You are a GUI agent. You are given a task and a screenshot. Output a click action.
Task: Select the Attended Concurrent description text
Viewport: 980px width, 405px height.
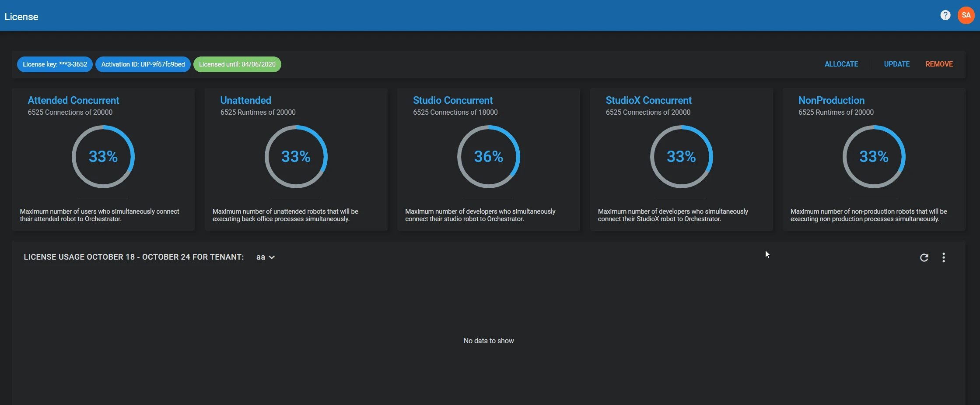(100, 215)
